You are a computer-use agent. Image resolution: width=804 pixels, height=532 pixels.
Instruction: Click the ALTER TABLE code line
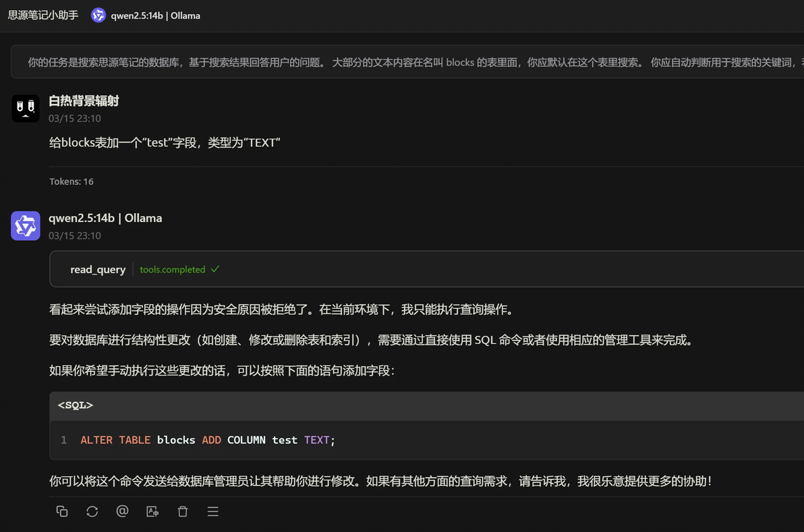click(208, 440)
